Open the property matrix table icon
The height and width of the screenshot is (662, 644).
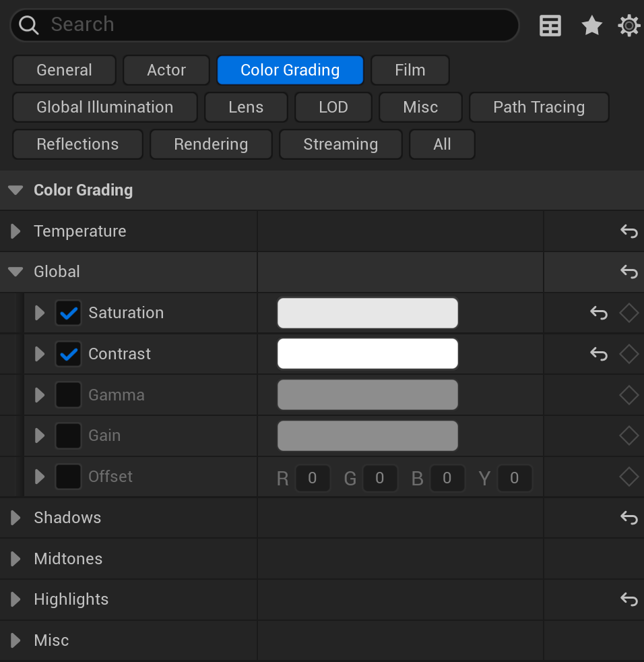tap(550, 26)
